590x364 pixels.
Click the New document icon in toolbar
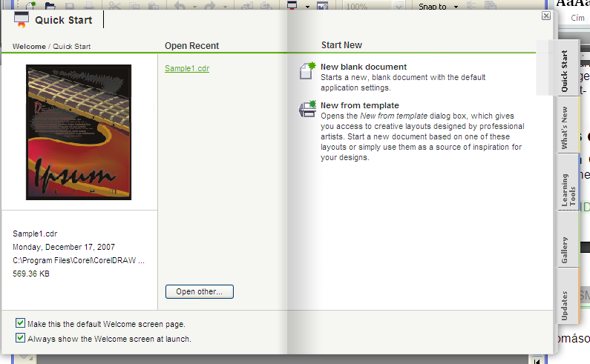click(x=31, y=5)
